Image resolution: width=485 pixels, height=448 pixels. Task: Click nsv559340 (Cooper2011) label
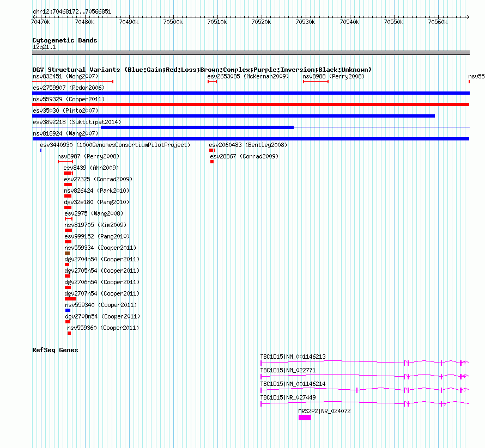click(101, 305)
